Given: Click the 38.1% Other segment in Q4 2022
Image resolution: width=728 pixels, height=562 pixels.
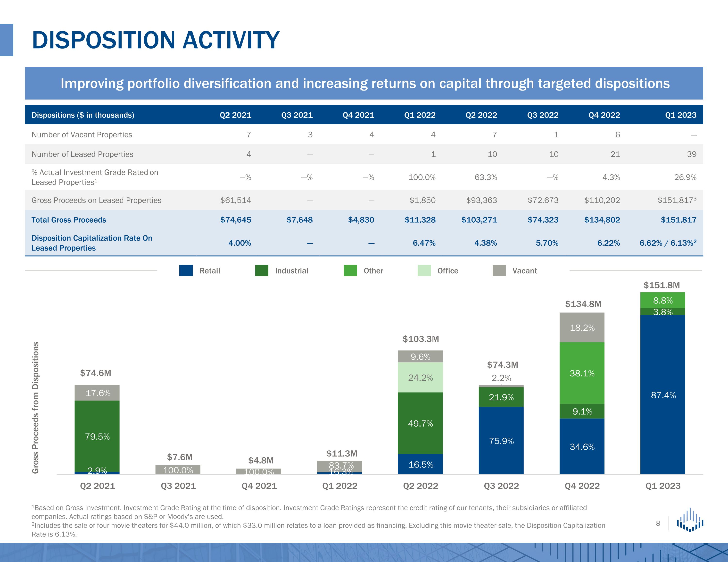Looking at the screenshot, I should 582,373.
